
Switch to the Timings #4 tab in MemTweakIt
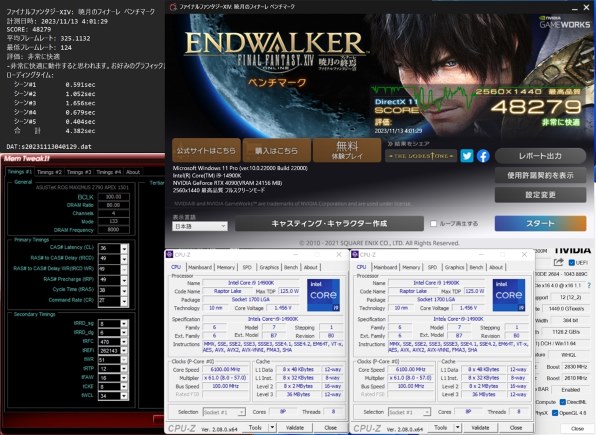click(108, 172)
